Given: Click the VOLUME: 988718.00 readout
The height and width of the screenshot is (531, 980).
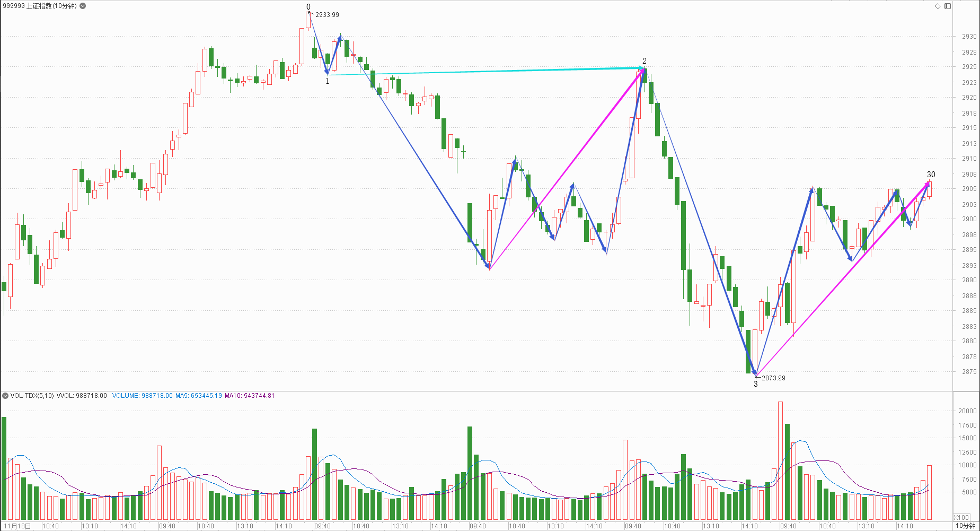Looking at the screenshot, I should 143,396.
